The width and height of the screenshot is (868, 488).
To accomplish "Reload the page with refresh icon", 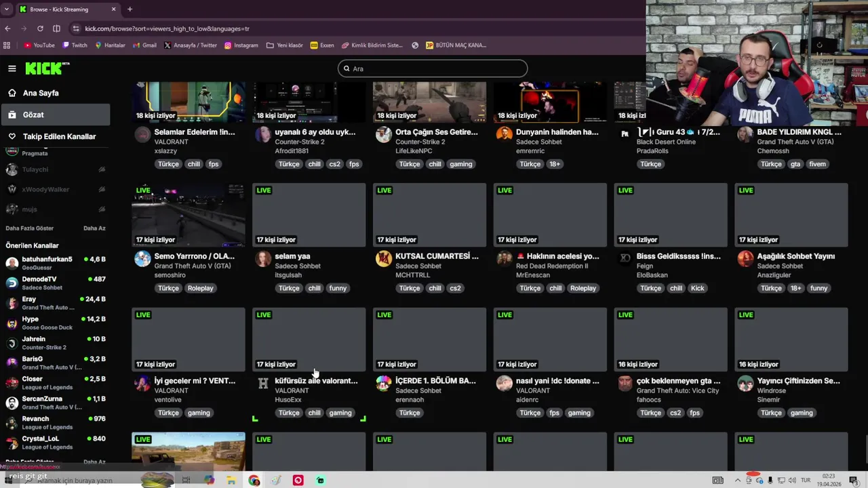I will 40,28.
